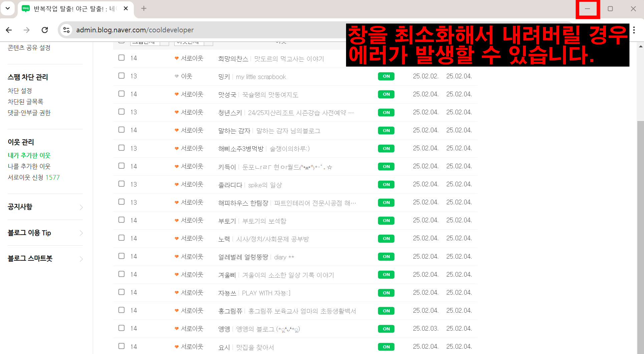Click the gray heart icon for 밍키
644x354 pixels.
[177, 76]
